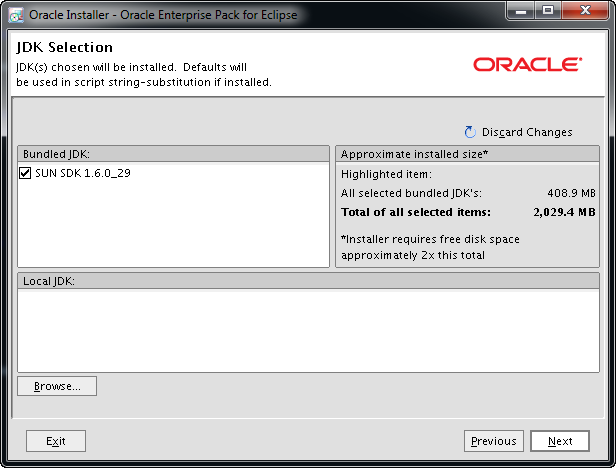Click the Highlighted item label
This screenshot has height=468, width=616.
386,174
